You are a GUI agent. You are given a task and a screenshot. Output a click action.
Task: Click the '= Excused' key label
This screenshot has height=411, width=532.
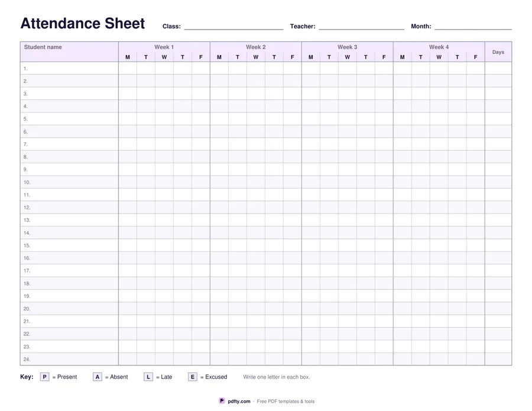click(214, 377)
